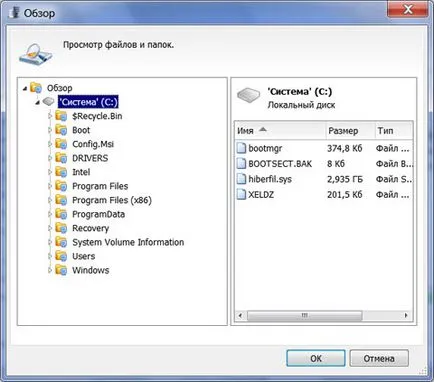Image resolution: width=434 pixels, height=382 pixels.
Task: Click the Intel folder icon
Action: [x=61, y=172]
